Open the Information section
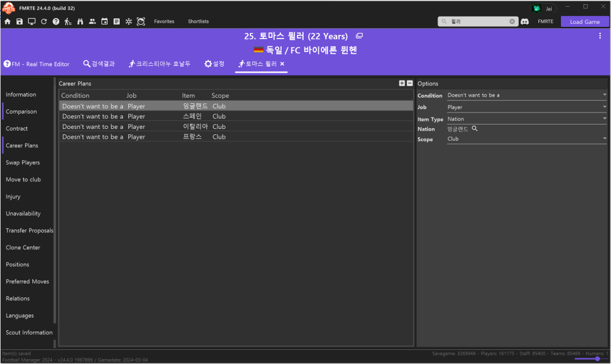 tap(21, 95)
